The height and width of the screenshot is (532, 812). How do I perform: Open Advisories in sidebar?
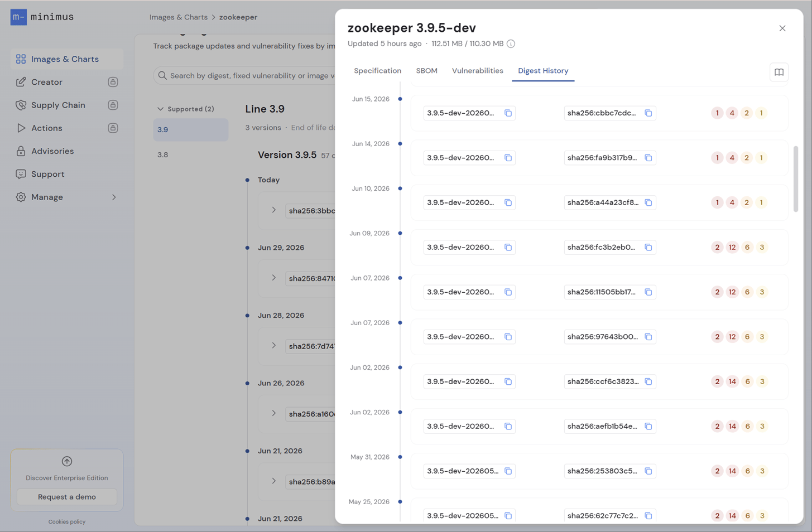click(x=66, y=151)
